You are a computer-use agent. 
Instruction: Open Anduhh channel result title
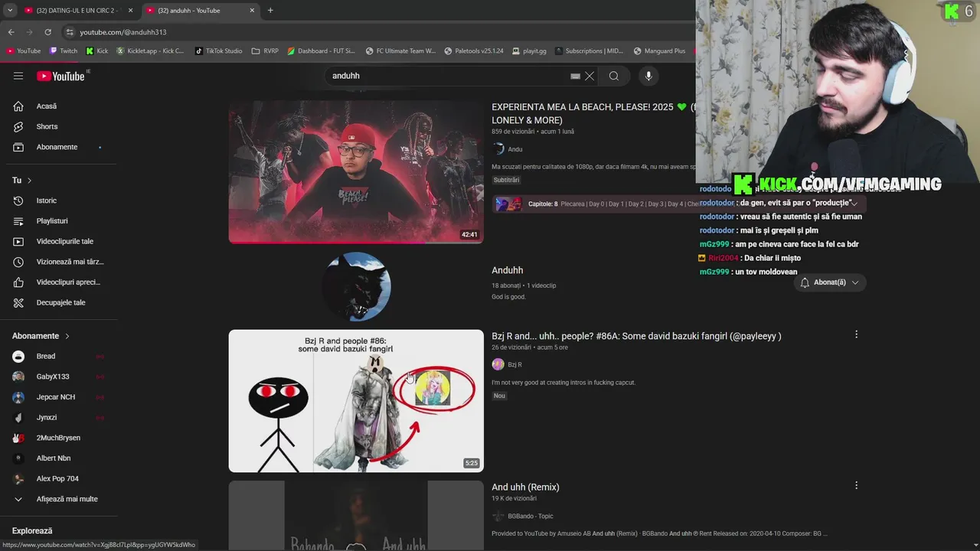coord(508,270)
